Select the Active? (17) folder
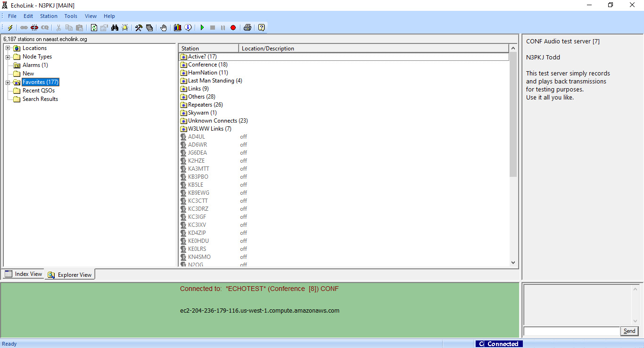The image size is (644, 348). point(202,57)
